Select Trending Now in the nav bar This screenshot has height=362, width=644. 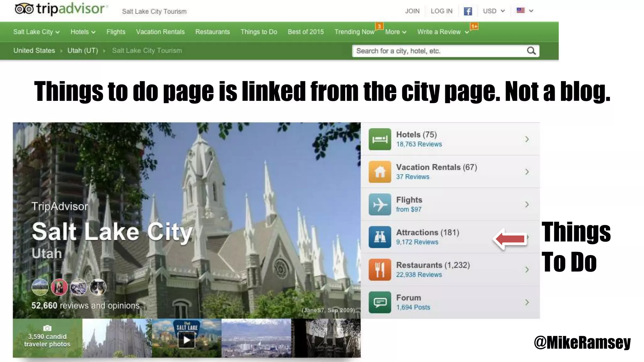[x=354, y=32]
